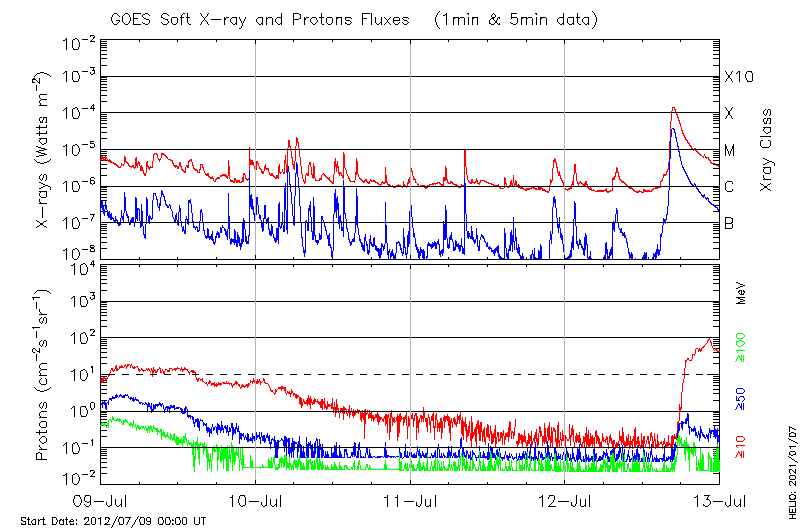Click the large red X-ray flare peak
The image size is (800, 530).
pyautogui.click(x=674, y=108)
